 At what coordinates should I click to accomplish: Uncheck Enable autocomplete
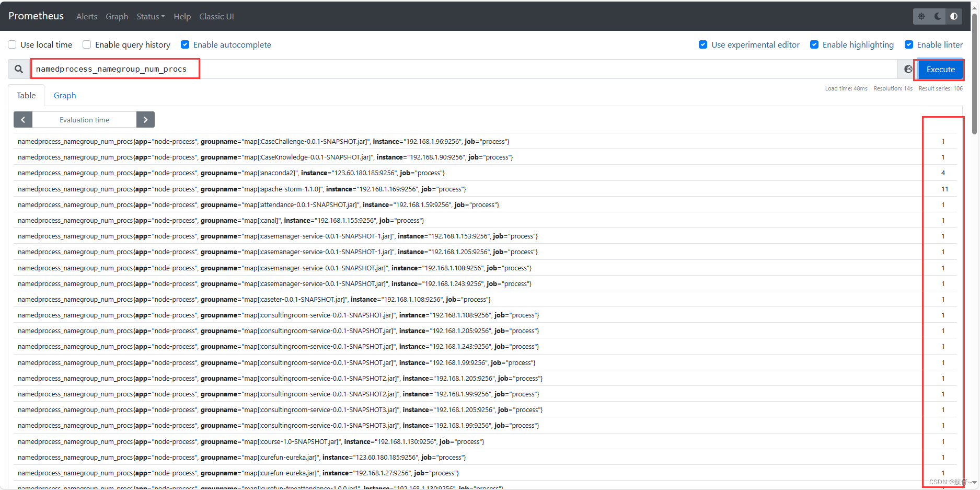click(185, 44)
